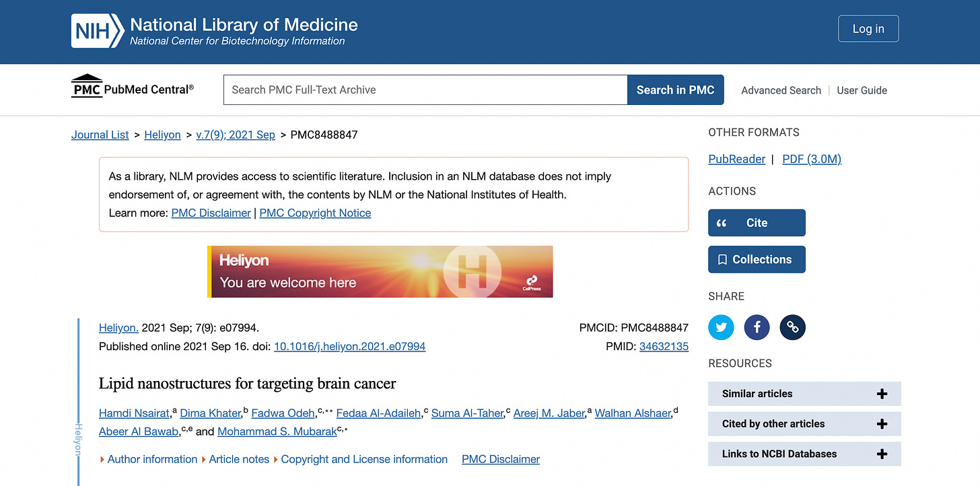Open the Journal List breadcrumb
The width and height of the screenshot is (980, 486).
(100, 135)
